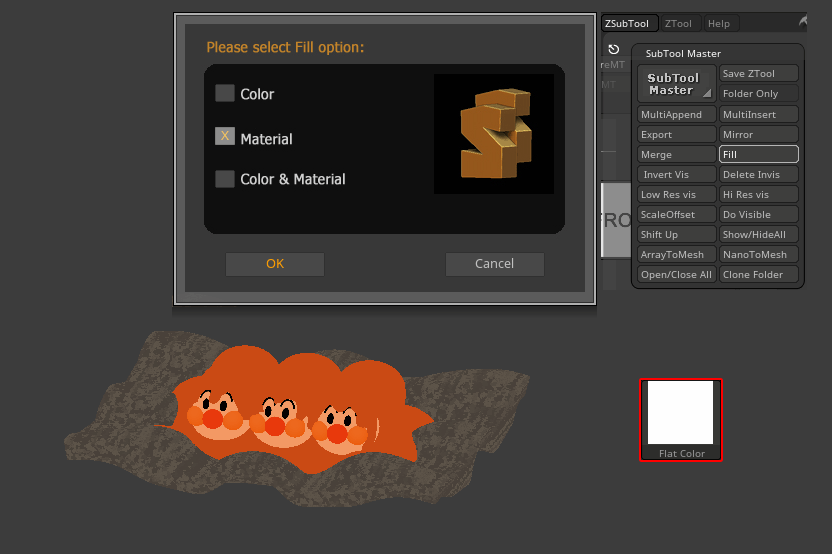Screen dimensions: 832x554
Task: Switch to the ZTool menu tab
Action: coord(678,23)
